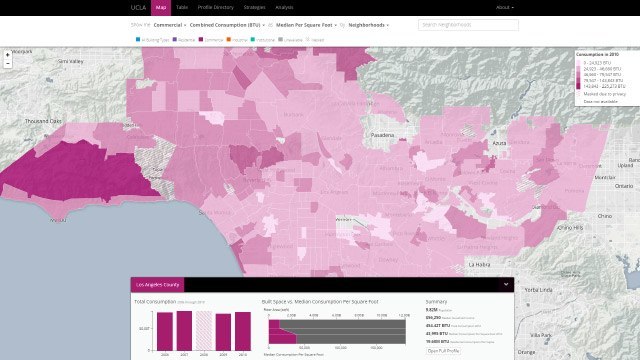Click the 2007 total consumption bar
The width and height of the screenshot is (640, 360).
pos(184,331)
